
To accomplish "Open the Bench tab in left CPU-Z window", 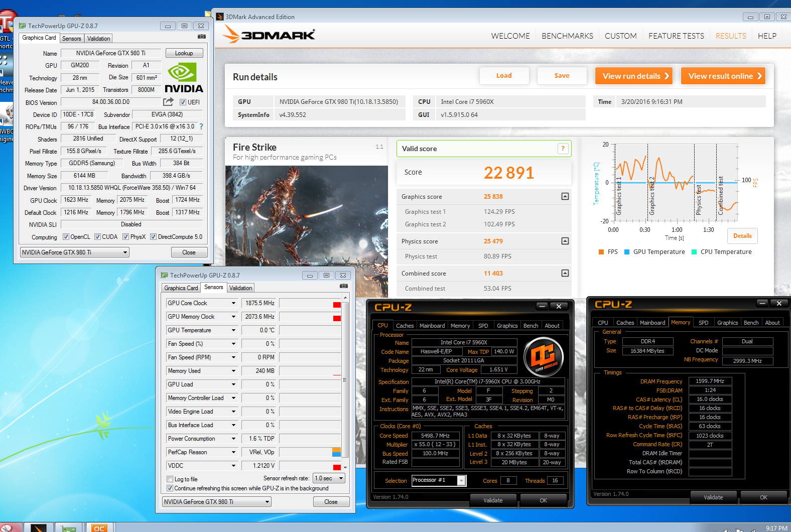I will (531, 326).
